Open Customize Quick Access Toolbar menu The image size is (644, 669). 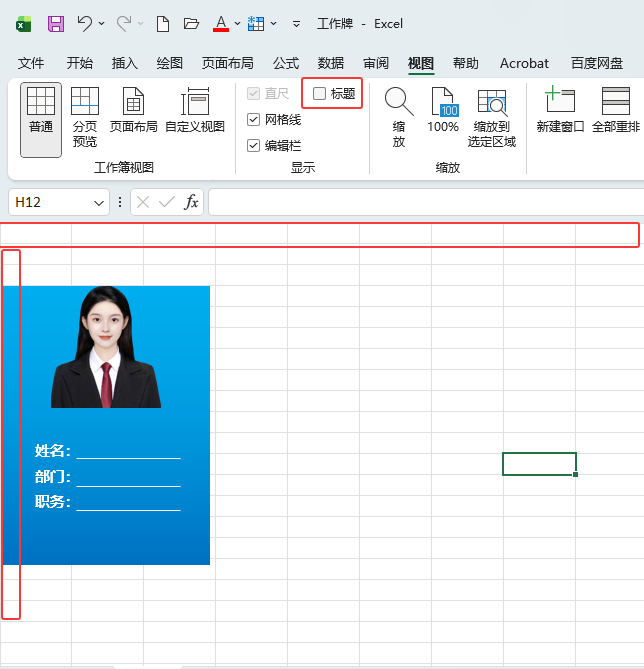pyautogui.click(x=296, y=24)
